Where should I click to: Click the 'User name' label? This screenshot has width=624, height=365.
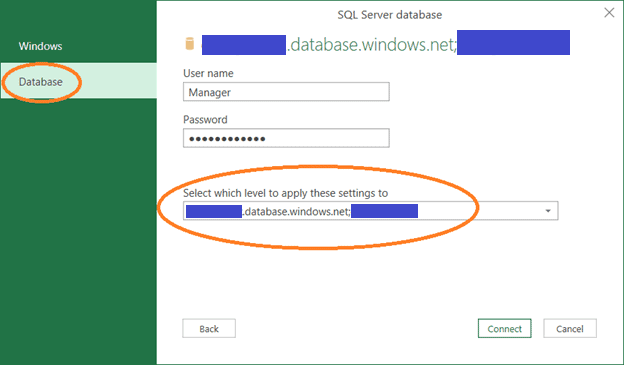[208, 73]
